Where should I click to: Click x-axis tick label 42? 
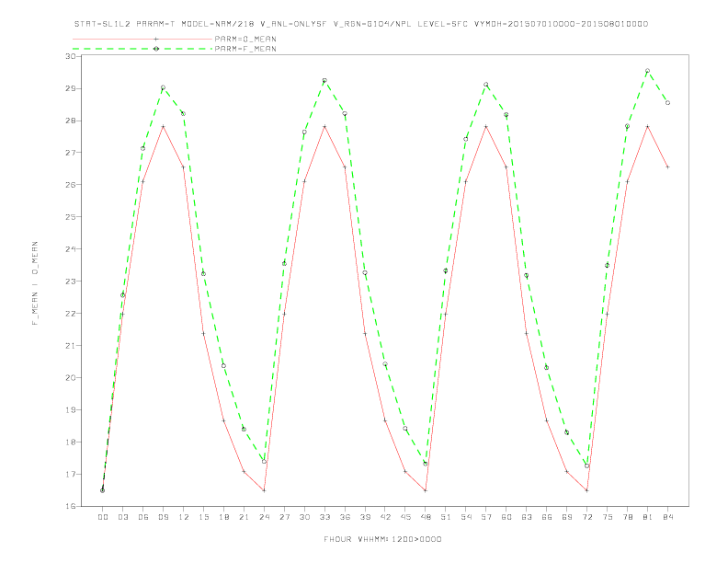(x=385, y=517)
